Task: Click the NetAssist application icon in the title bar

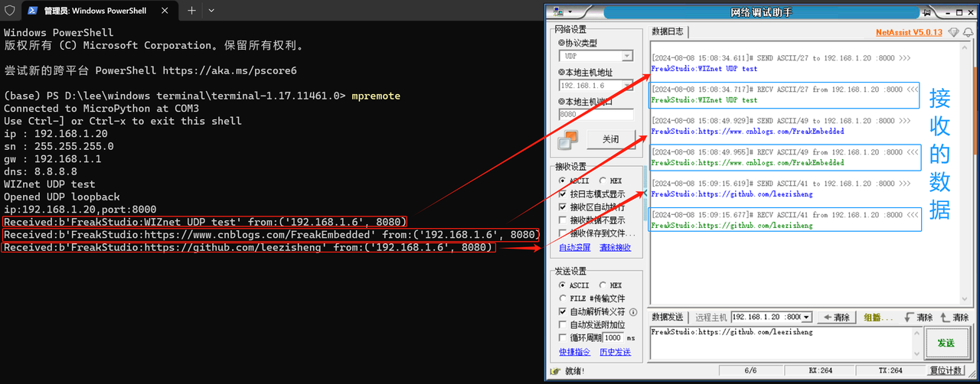Action: [557, 13]
